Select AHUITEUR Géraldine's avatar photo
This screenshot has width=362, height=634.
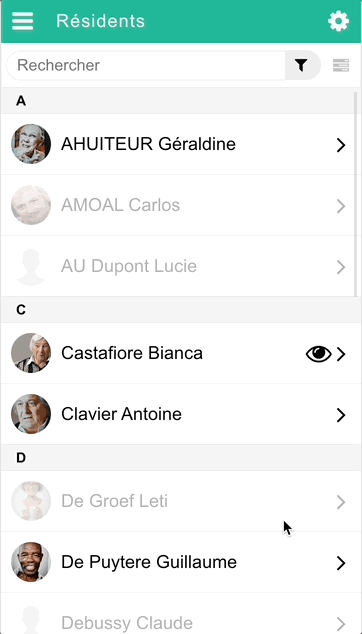click(31, 144)
